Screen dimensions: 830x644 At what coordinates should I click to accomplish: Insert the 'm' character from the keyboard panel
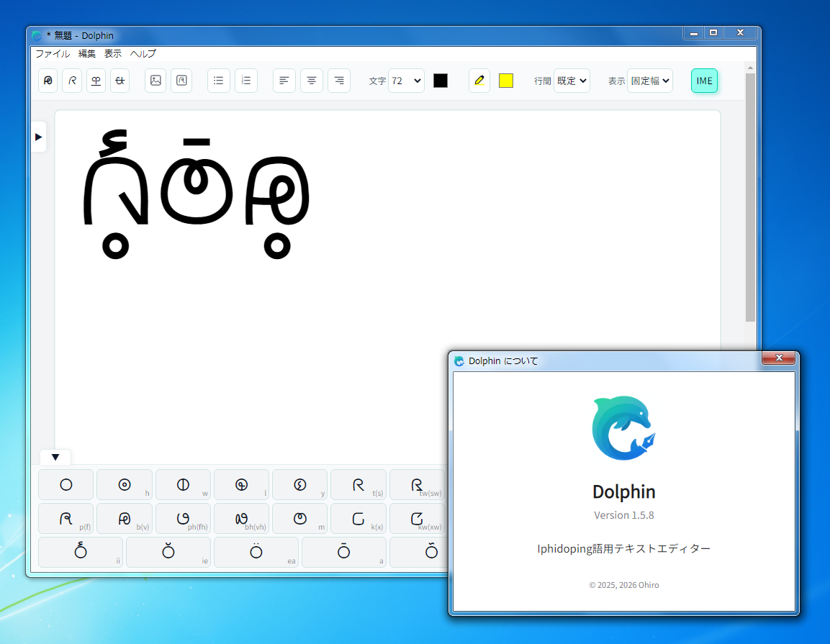tap(300, 518)
